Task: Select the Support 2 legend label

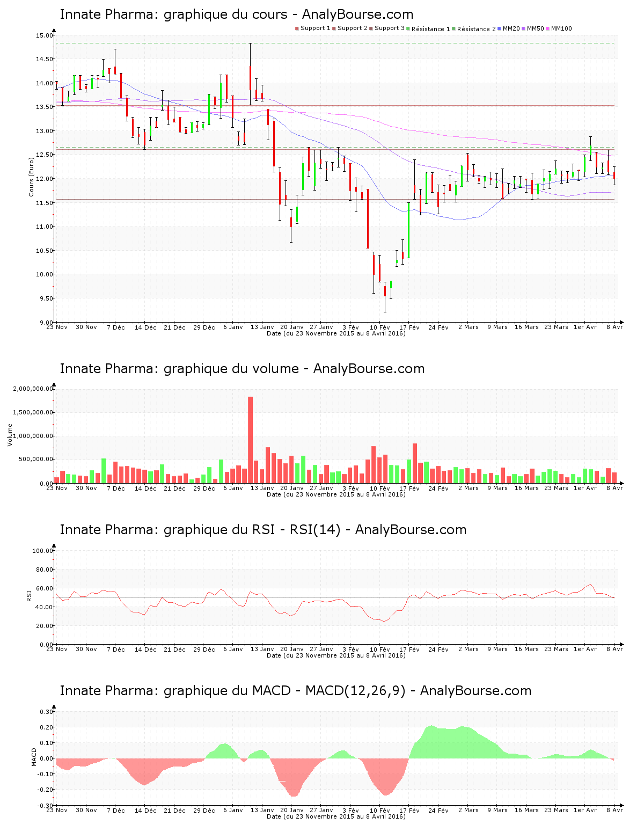Action: [x=353, y=28]
